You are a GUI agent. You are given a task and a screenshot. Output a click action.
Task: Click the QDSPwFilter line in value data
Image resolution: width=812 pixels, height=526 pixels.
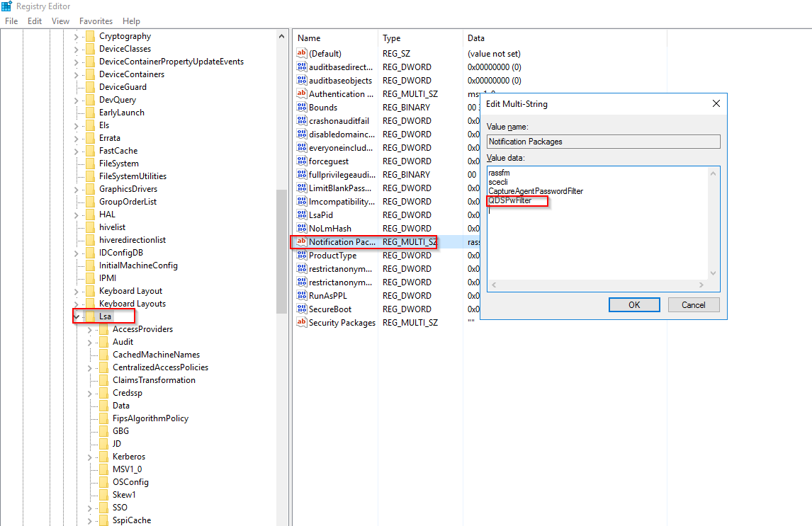click(510, 200)
